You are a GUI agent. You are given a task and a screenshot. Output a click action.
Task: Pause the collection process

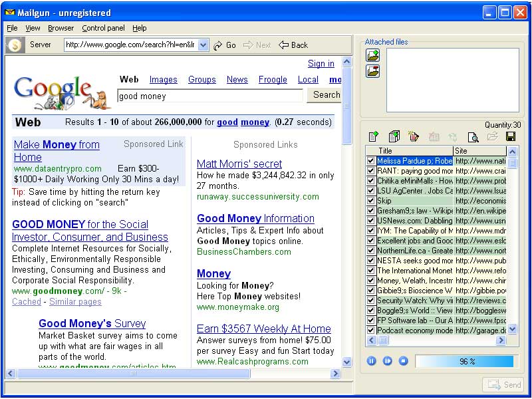point(372,361)
